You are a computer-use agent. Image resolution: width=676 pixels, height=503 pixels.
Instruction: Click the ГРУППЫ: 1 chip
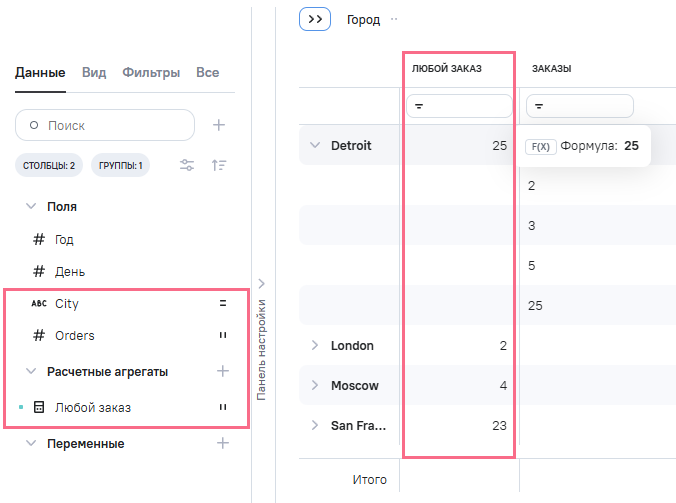tap(120, 165)
